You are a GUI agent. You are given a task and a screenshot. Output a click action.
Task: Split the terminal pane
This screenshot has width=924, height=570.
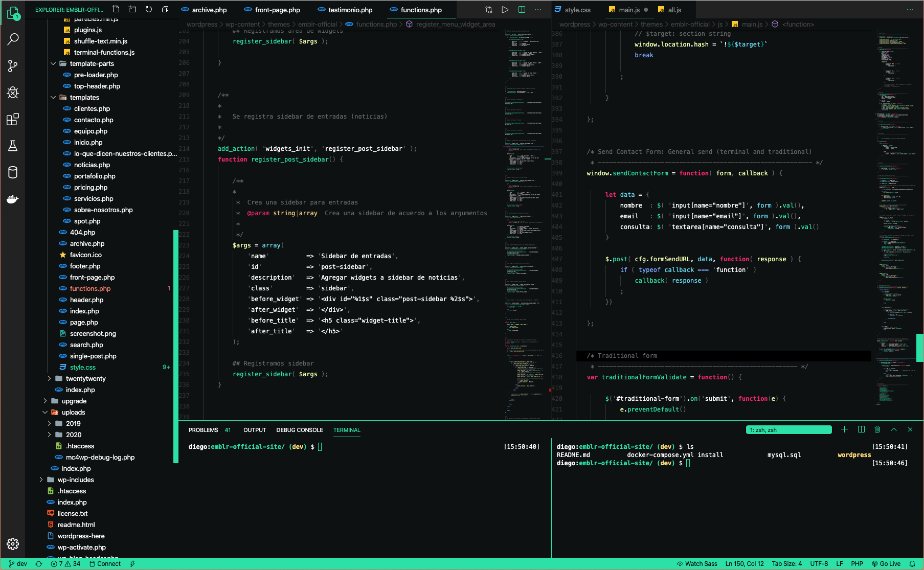point(861,429)
